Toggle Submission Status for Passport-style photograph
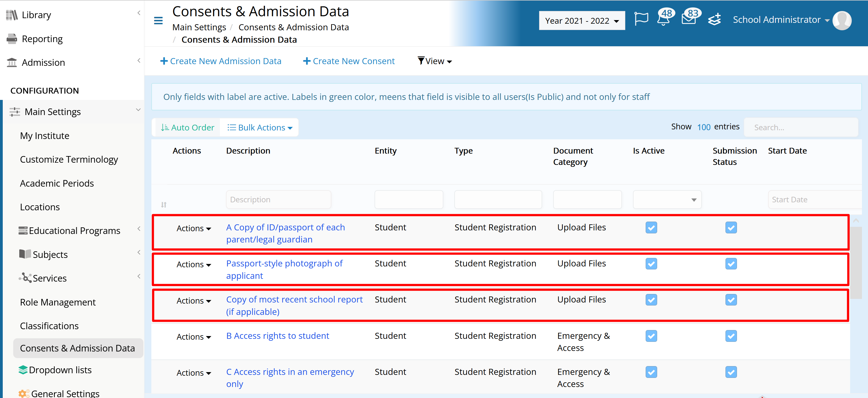This screenshot has width=868, height=398. click(x=731, y=263)
